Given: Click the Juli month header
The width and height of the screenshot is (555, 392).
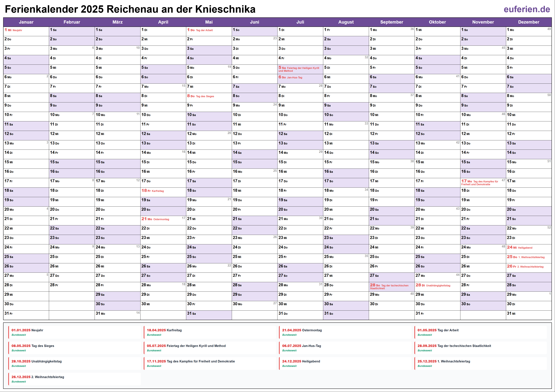Looking at the screenshot, I should [x=300, y=22].
